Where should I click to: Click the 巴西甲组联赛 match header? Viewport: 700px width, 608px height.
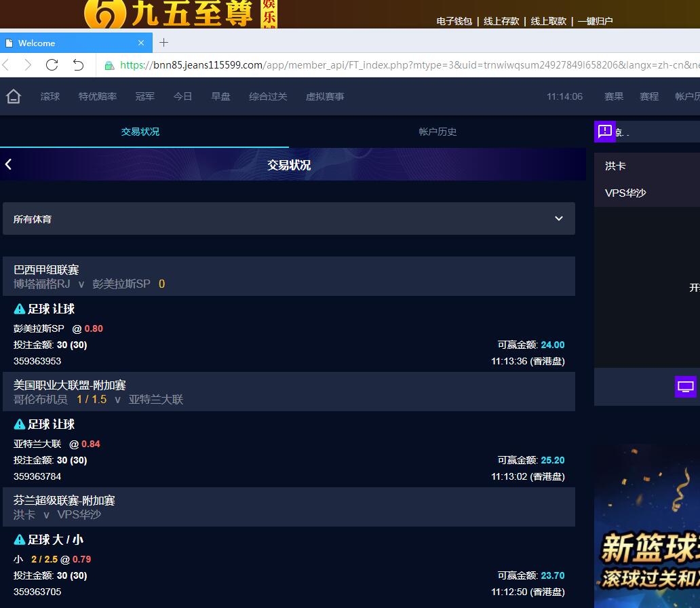click(289, 276)
